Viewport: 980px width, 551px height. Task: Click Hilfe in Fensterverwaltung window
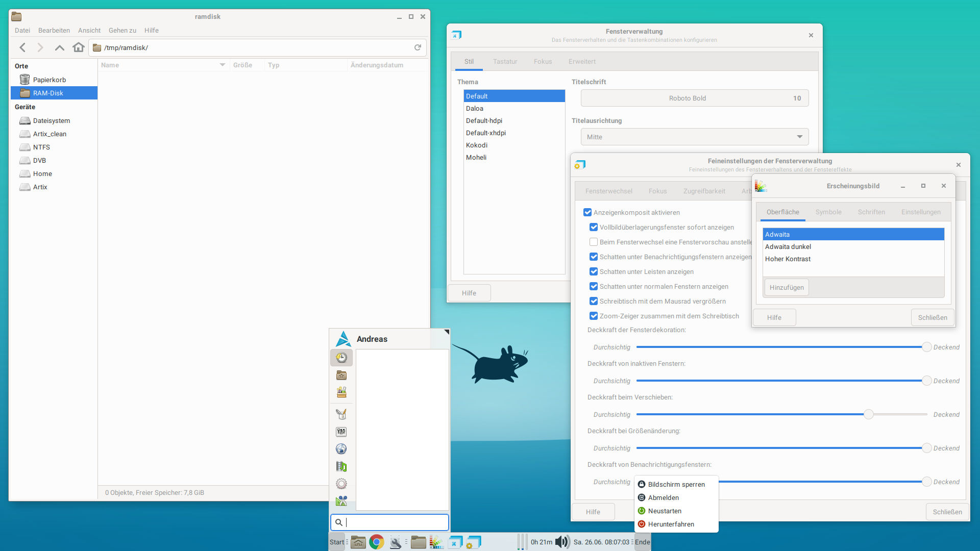coord(469,293)
